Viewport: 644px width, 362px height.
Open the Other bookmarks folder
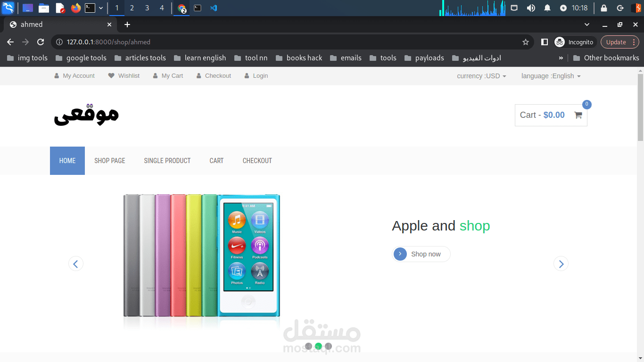tap(606, 58)
